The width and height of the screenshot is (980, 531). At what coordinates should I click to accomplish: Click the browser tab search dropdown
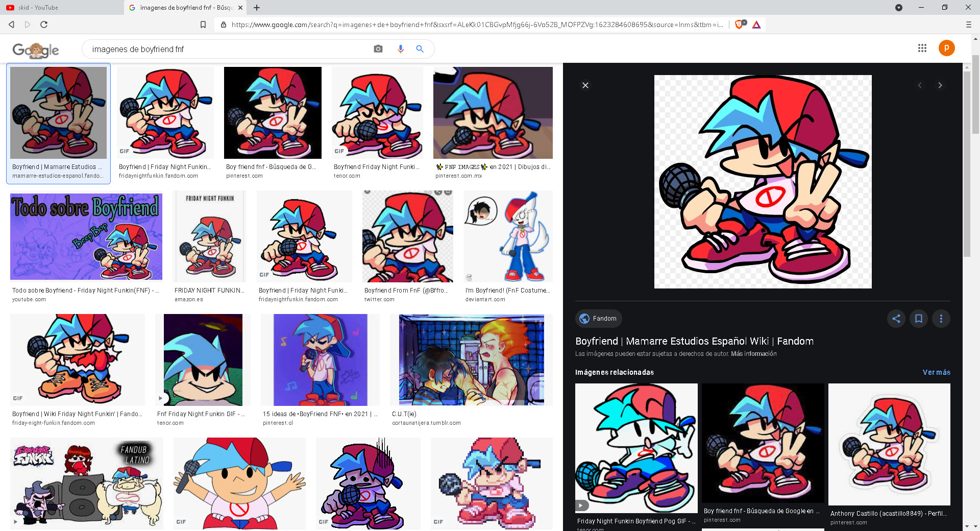(x=899, y=8)
